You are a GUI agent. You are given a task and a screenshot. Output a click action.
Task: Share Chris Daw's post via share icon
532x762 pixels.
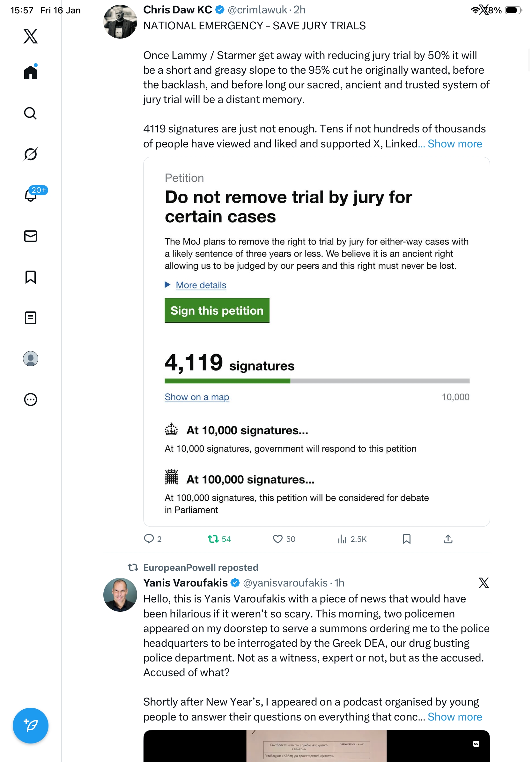pos(448,539)
